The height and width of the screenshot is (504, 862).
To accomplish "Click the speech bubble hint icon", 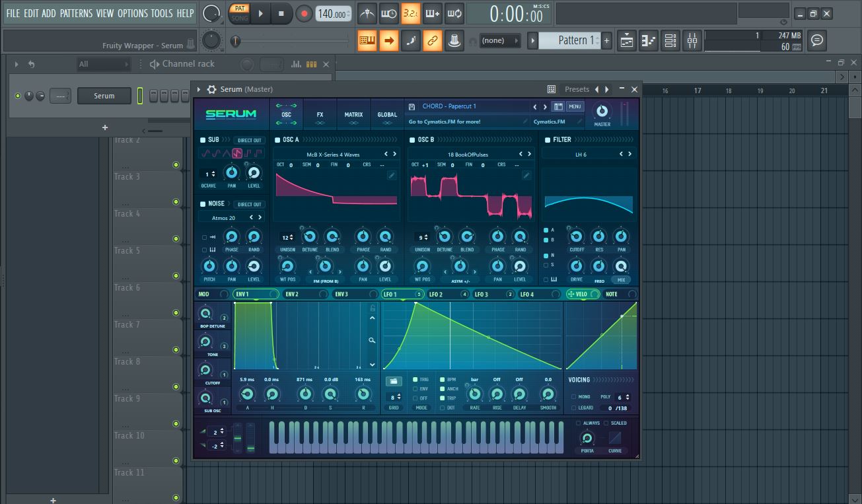I will (817, 40).
